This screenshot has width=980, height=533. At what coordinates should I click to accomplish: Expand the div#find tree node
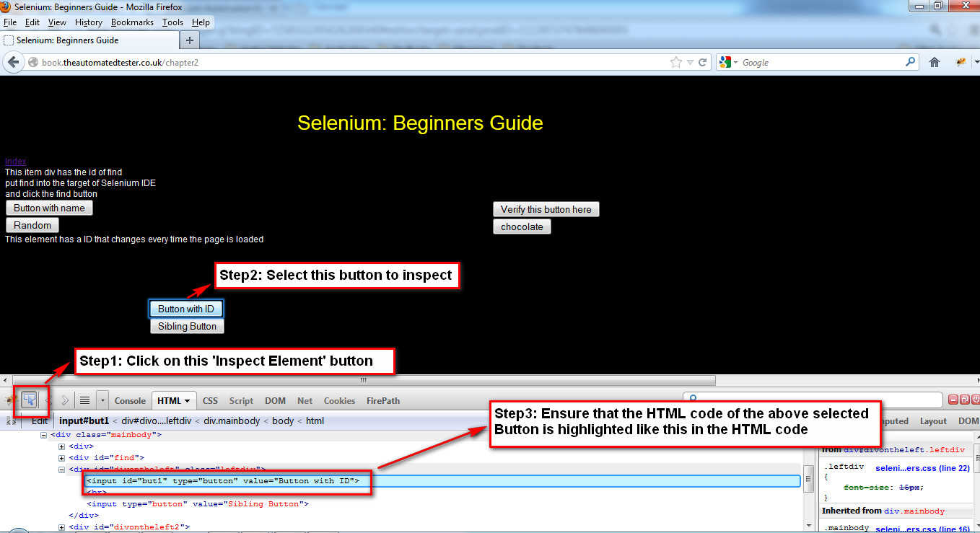click(x=61, y=457)
